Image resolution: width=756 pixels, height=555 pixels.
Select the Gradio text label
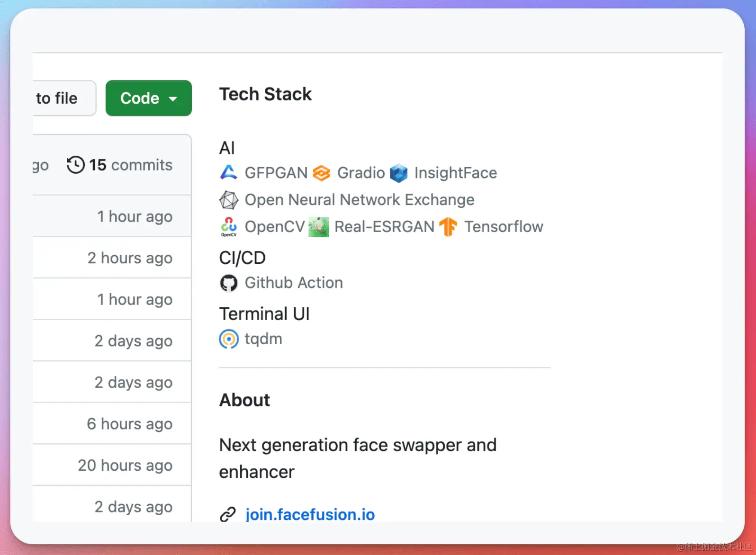tap(361, 173)
